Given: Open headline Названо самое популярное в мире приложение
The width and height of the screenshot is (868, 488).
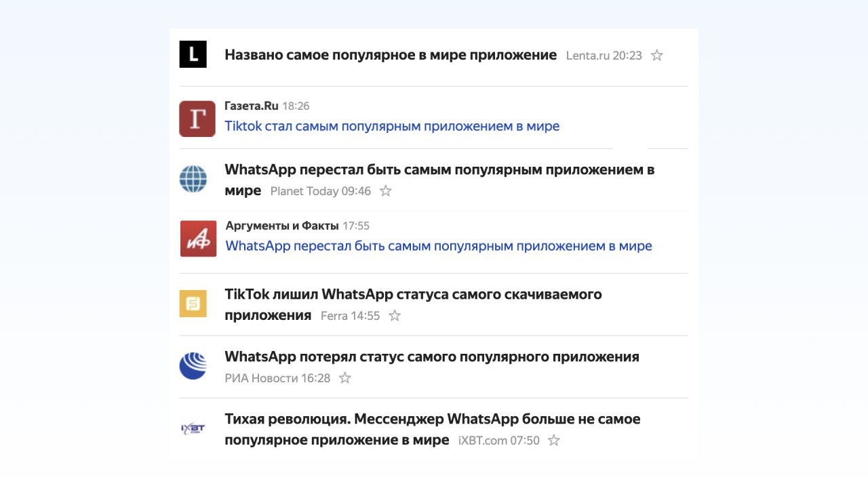Looking at the screenshot, I should click(391, 55).
